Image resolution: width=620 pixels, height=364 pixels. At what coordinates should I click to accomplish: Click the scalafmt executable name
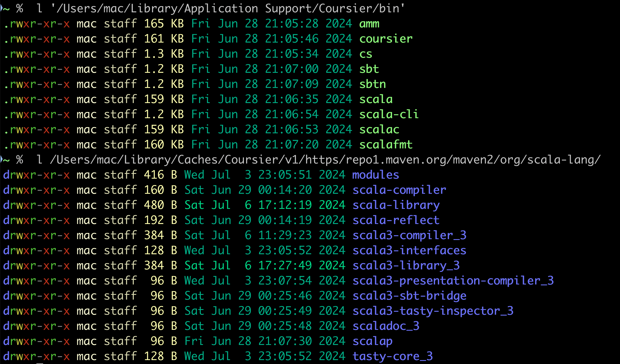[386, 145]
